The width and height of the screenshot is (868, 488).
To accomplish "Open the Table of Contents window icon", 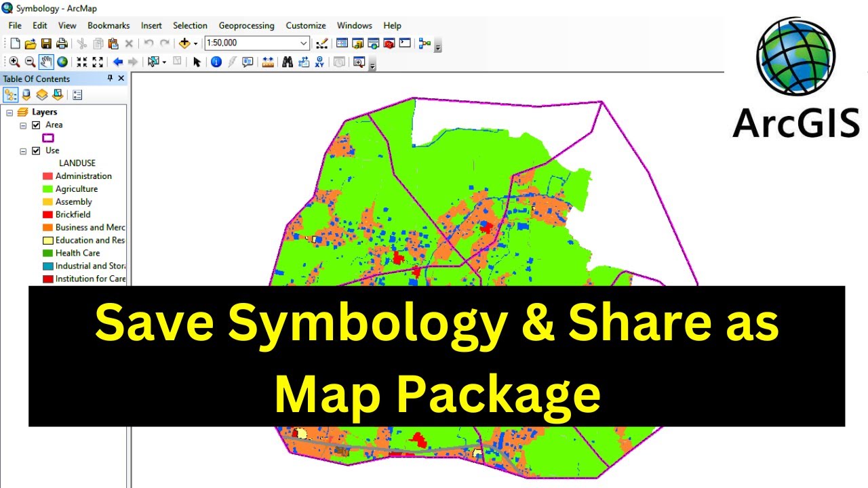I will (342, 43).
